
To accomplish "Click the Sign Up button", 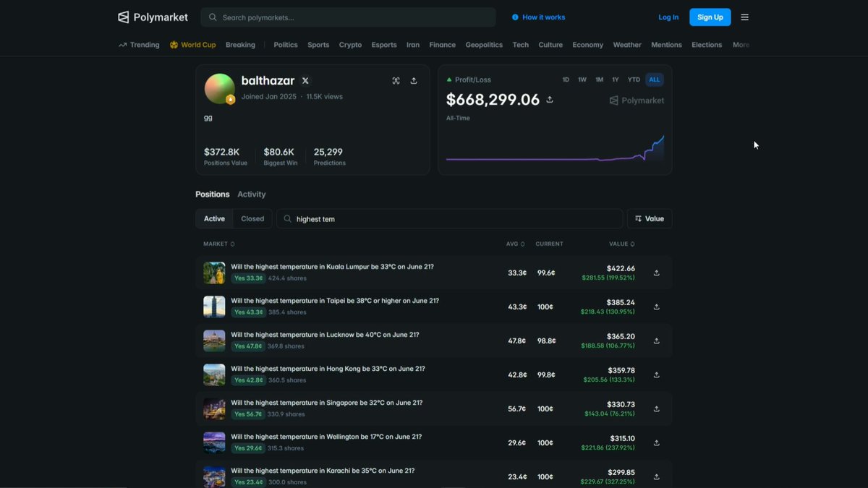I will [710, 17].
